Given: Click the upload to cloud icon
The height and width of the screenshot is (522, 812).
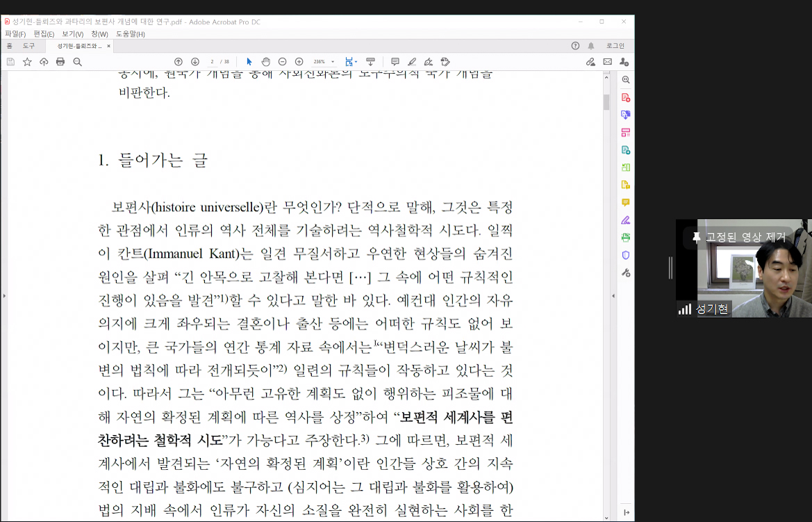Looking at the screenshot, I should click(x=44, y=62).
